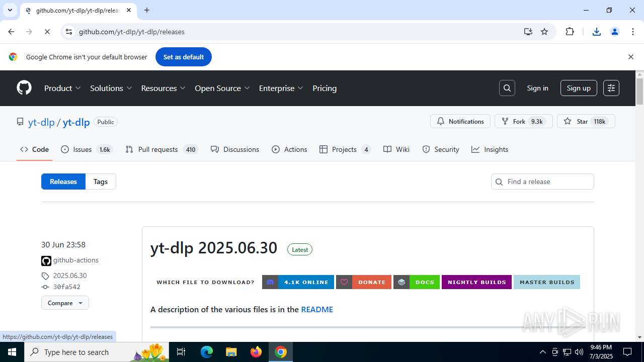
Task: Click the DONATE heart badge
Action: coord(364,282)
